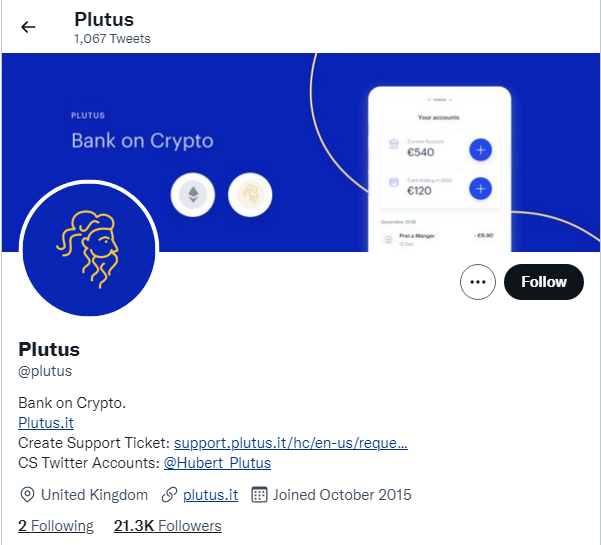Open the support.plutus.it ticket link
The image size is (601, 545).
click(291, 443)
